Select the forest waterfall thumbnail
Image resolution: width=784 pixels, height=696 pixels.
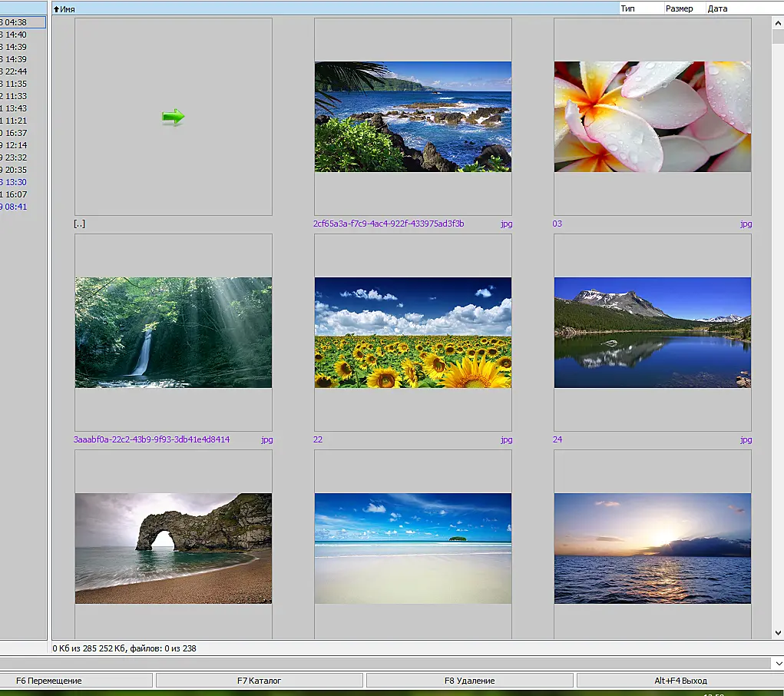[174, 333]
